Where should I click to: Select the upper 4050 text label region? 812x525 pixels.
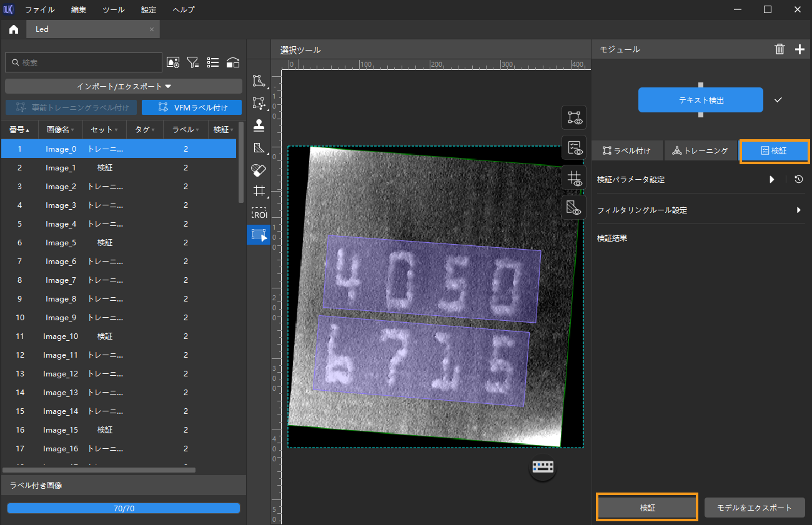click(432, 278)
